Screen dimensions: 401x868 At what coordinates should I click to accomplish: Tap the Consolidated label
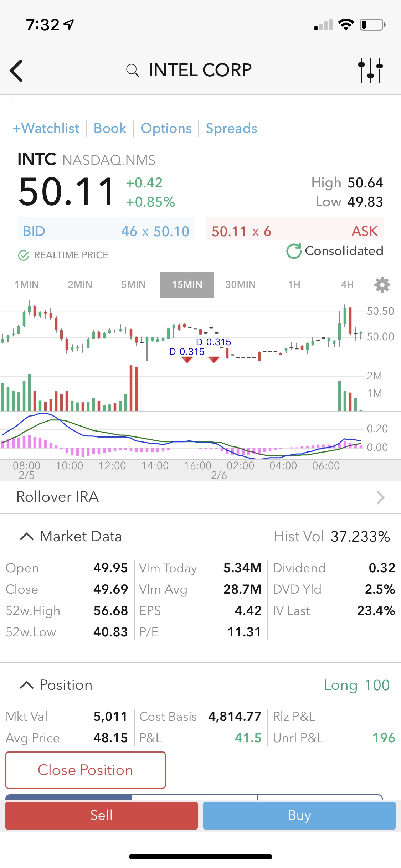coord(344,251)
